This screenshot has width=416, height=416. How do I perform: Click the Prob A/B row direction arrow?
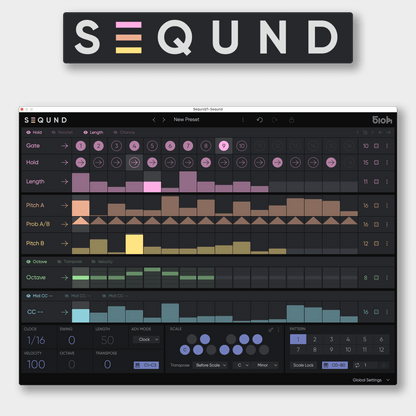click(x=65, y=224)
